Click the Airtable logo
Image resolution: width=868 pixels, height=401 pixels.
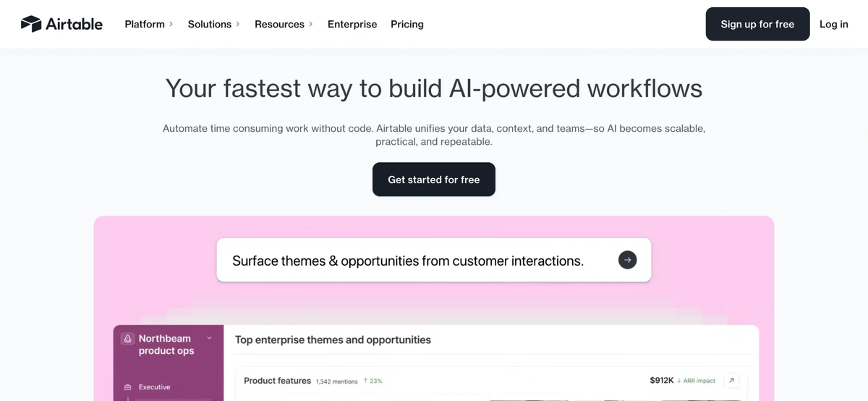[x=61, y=24]
